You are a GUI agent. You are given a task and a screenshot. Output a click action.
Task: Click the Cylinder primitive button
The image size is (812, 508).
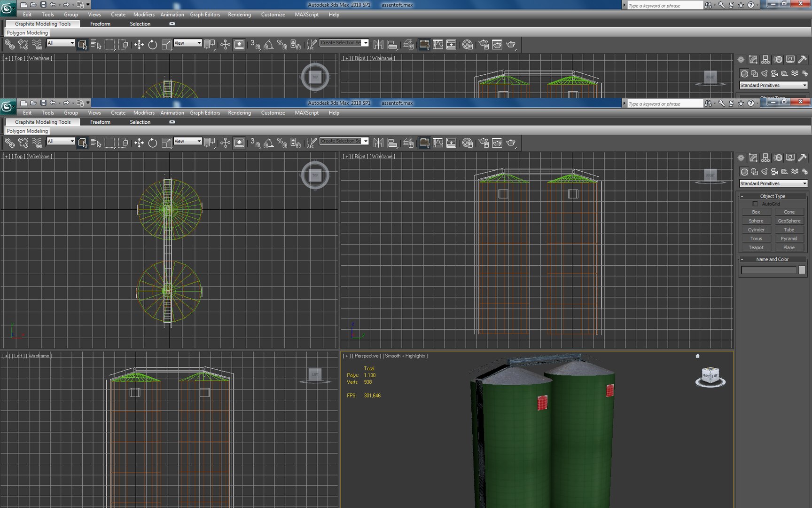[x=756, y=230]
